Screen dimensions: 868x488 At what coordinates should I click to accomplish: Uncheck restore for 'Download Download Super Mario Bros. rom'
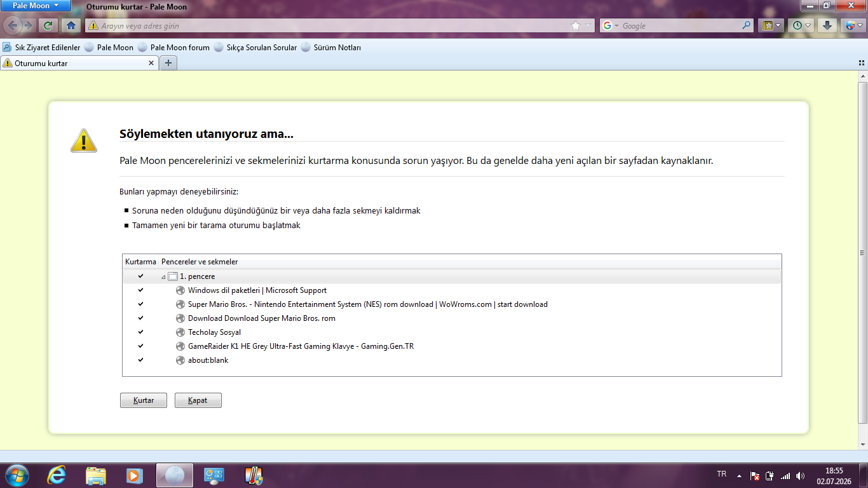tap(140, 318)
